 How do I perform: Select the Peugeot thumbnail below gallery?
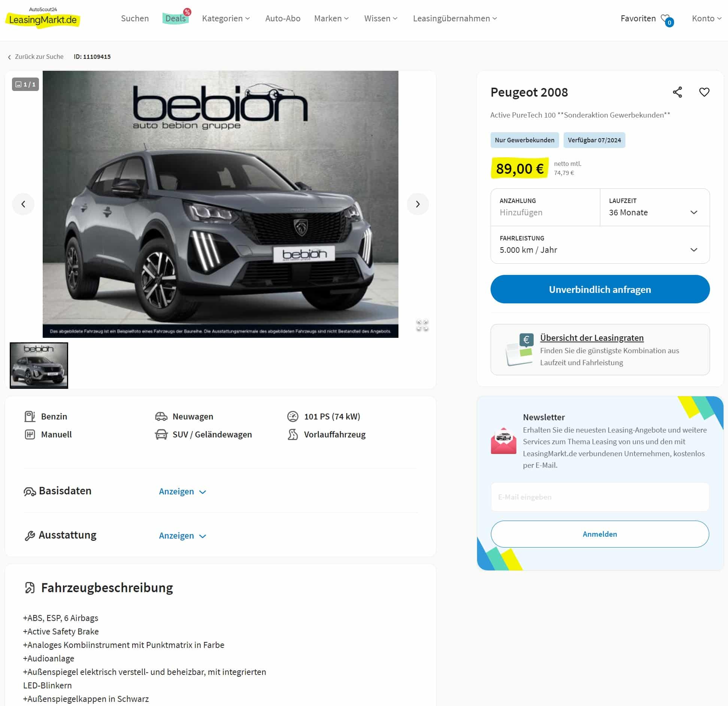tap(39, 365)
